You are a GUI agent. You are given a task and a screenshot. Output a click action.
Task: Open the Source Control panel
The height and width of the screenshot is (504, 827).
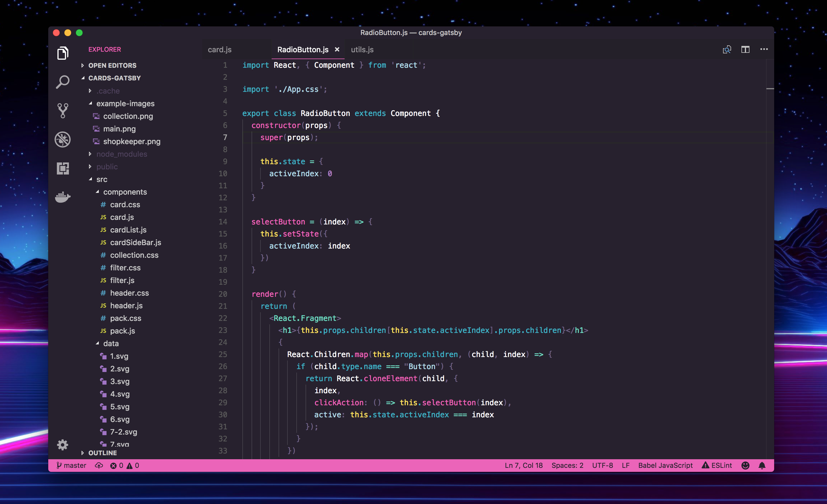click(62, 111)
